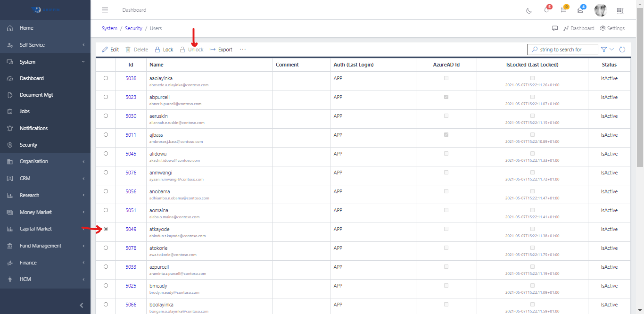This screenshot has height=314, width=644.
Task: Open Document Mgt in the sidebar
Action: tap(36, 95)
